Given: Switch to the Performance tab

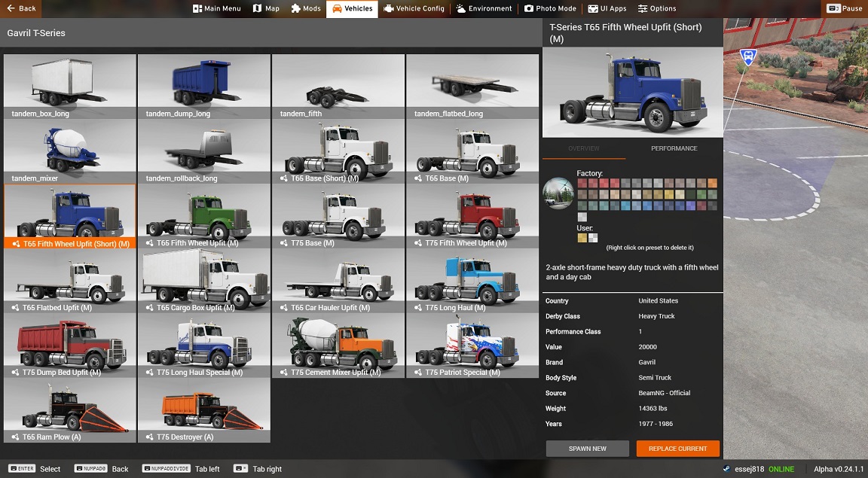Looking at the screenshot, I should pyautogui.click(x=674, y=148).
